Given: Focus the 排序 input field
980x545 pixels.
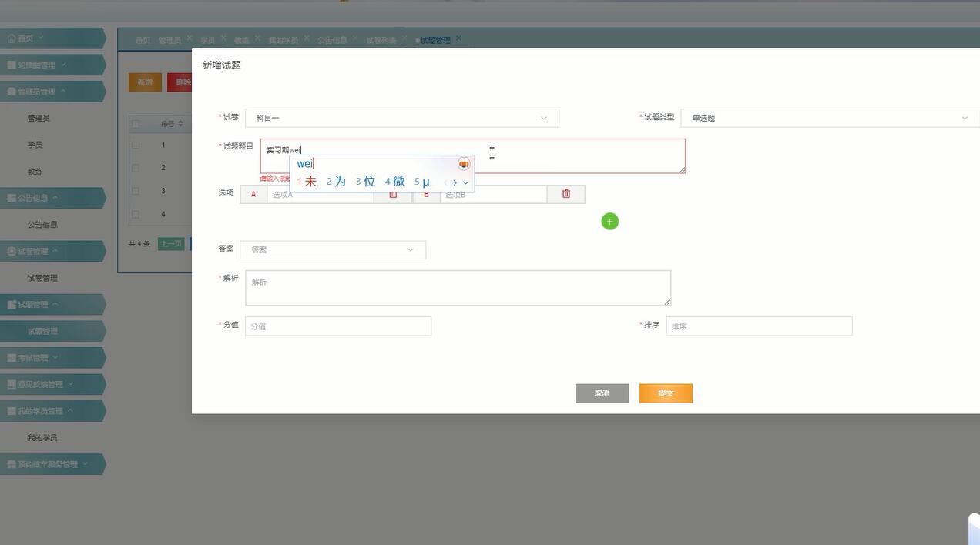Looking at the screenshot, I should [x=759, y=326].
